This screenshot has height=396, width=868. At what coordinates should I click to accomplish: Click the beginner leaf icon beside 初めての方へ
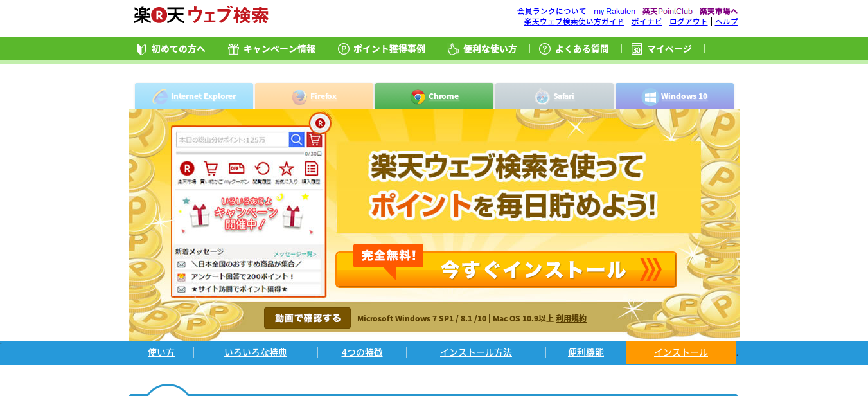141,49
